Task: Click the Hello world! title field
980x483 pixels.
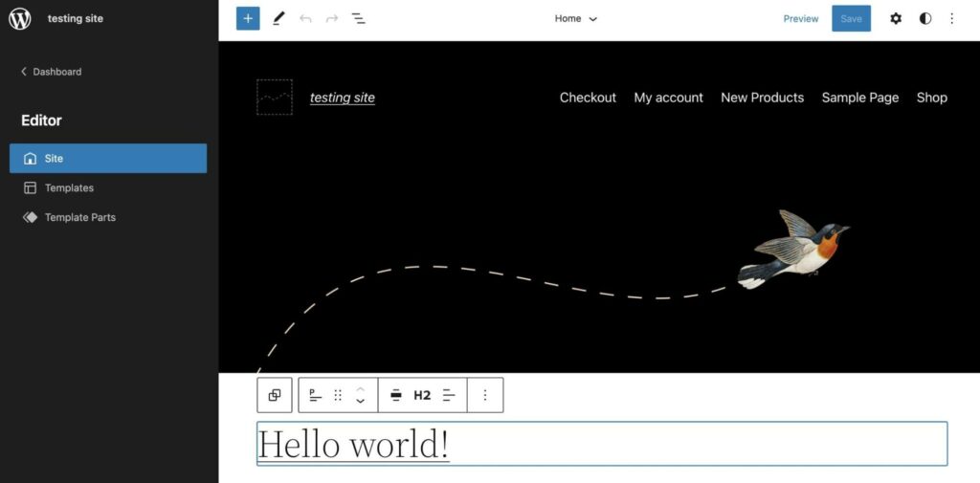Action: (602, 444)
